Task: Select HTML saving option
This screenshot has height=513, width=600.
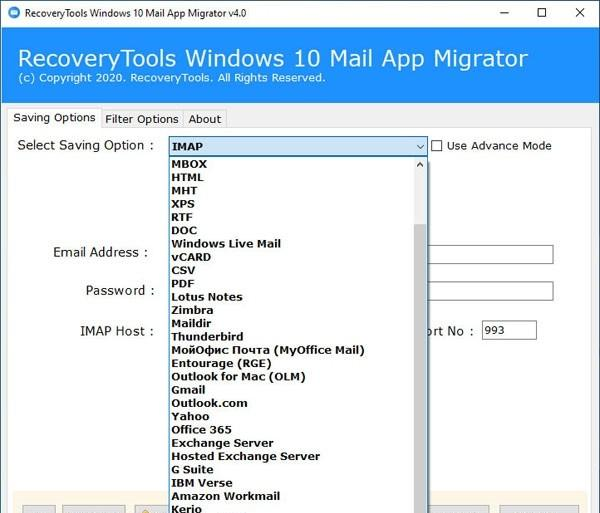Action: pos(293,178)
